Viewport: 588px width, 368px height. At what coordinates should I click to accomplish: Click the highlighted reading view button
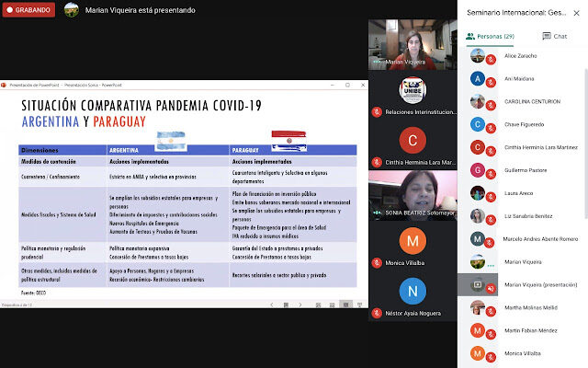345,305
